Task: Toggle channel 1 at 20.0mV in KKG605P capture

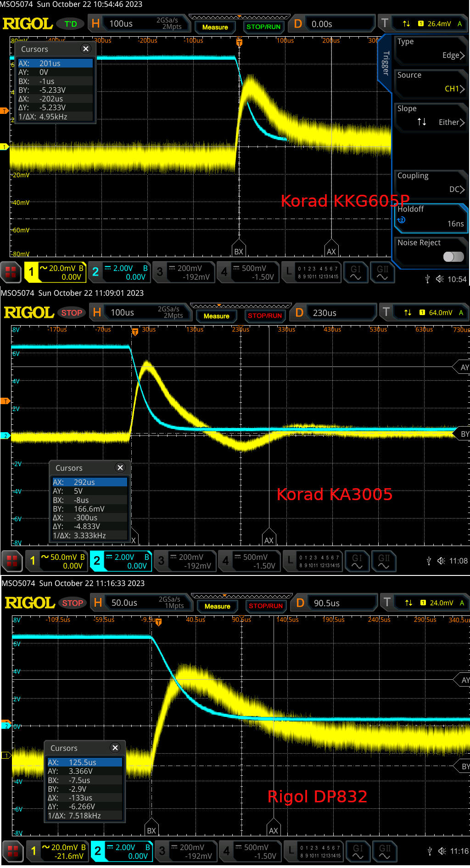Action: tap(55, 272)
